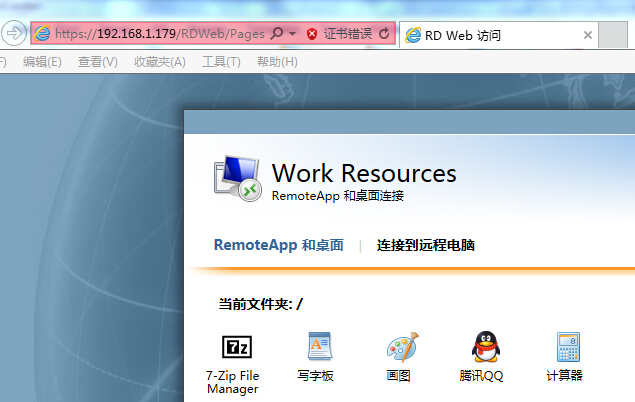Open the 编辑(E) menu
The height and width of the screenshot is (402, 635).
(43, 62)
